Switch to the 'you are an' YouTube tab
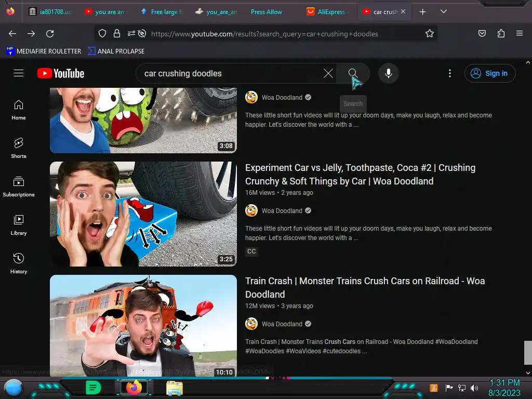532x399 pixels. tap(105, 12)
